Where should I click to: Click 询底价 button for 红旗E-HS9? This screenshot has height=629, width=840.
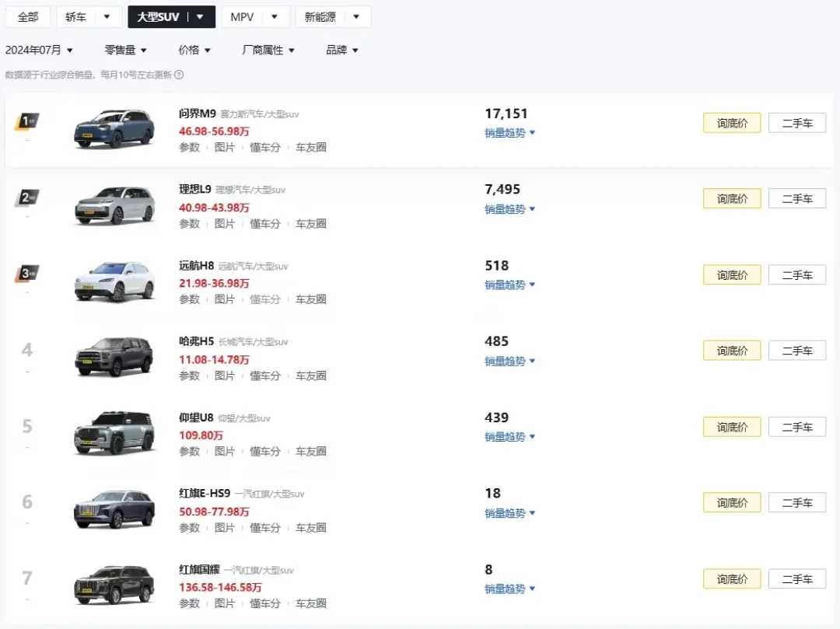732,503
